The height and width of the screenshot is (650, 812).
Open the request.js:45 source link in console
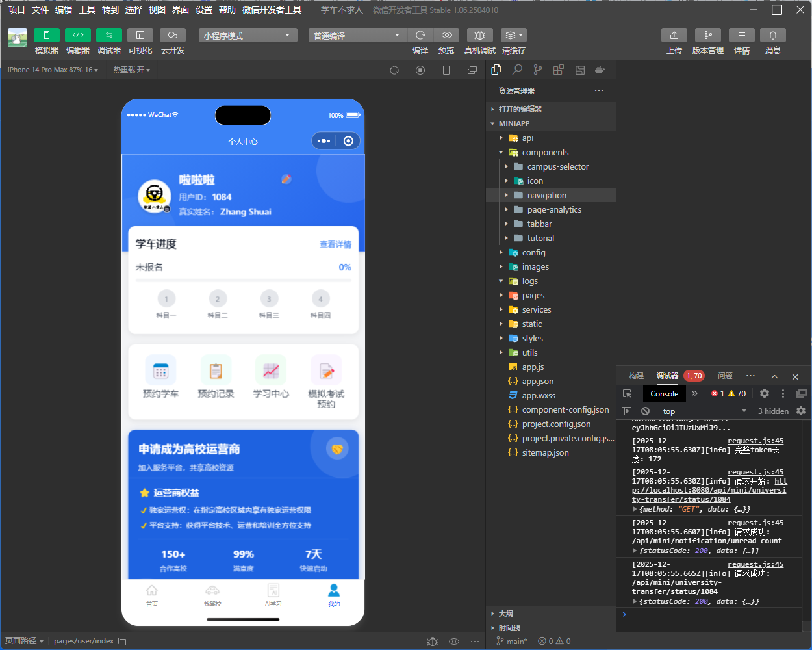[x=755, y=440]
